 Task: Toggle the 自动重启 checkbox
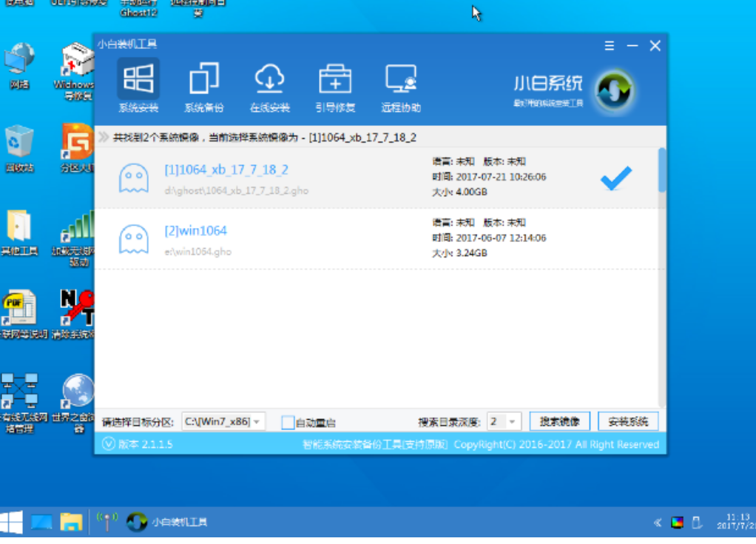click(288, 423)
